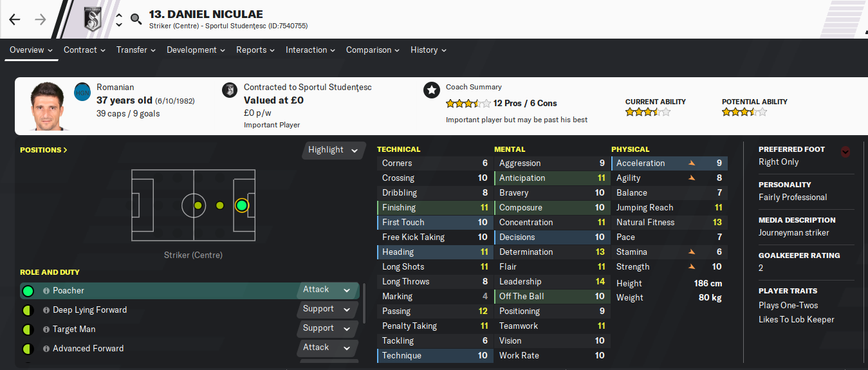Open the search magnifier icon
The image size is (868, 370).
click(136, 19)
